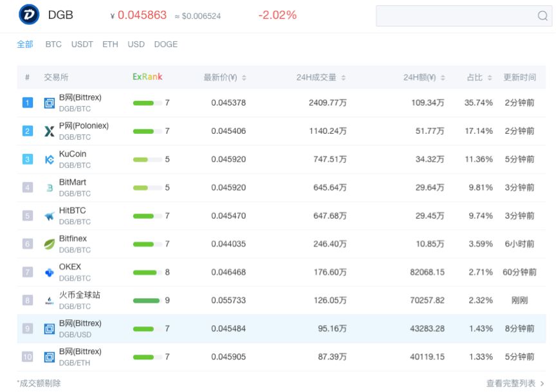
Task: Click the ≈$0.006524 USD value
Action: [x=198, y=16]
